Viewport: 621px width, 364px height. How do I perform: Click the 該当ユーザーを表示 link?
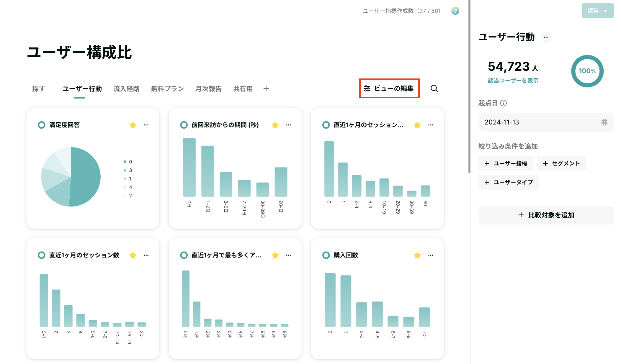click(x=513, y=81)
